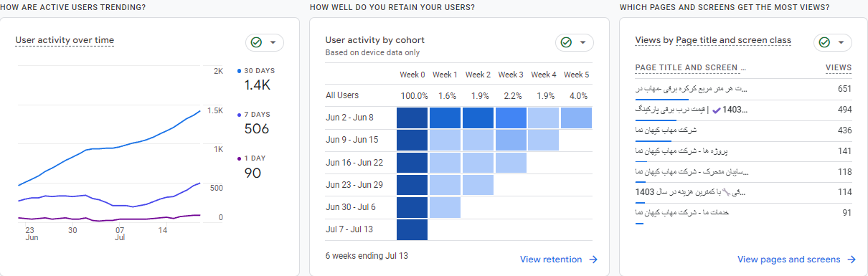
Task: Click the green check icon on Views by Page title card
Action: 824,42
